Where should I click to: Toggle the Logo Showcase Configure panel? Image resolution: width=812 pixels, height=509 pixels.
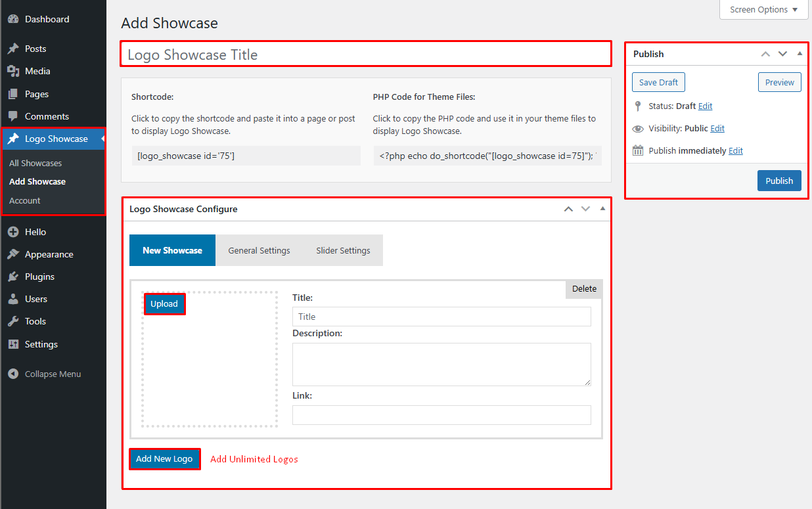(x=602, y=209)
